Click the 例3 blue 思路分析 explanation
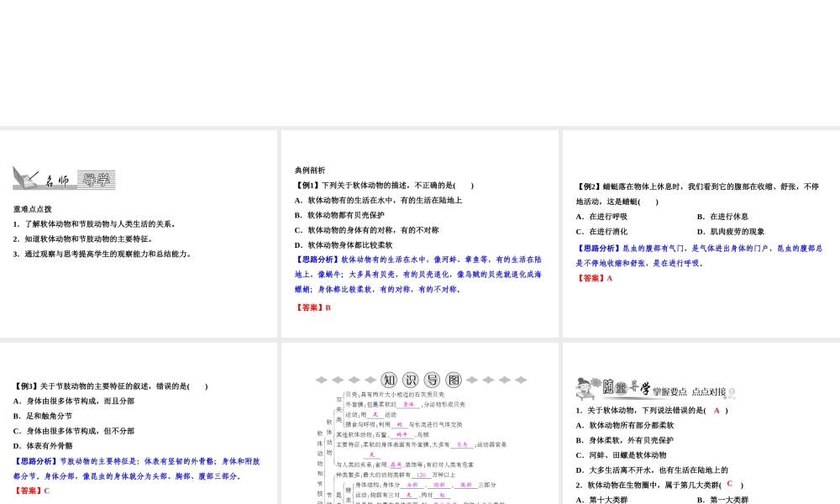 (137, 469)
